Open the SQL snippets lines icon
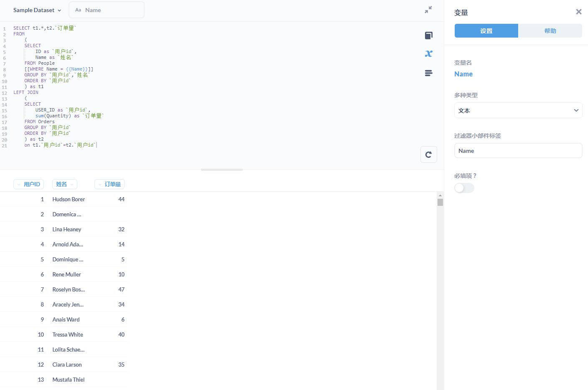Viewport: 588px width, 390px height. (x=428, y=73)
